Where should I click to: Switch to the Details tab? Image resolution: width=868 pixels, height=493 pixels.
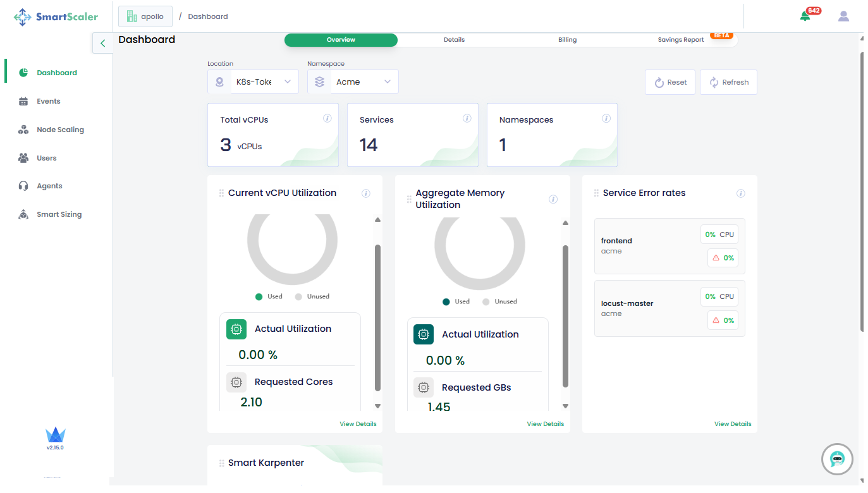[454, 40]
